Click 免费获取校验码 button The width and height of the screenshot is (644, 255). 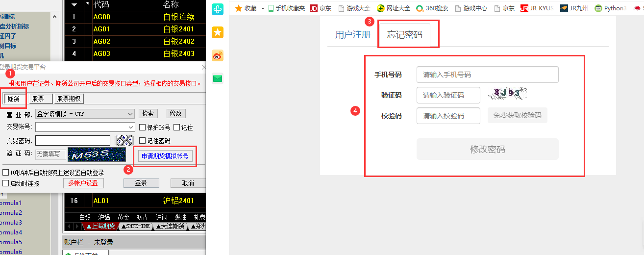[x=517, y=116]
